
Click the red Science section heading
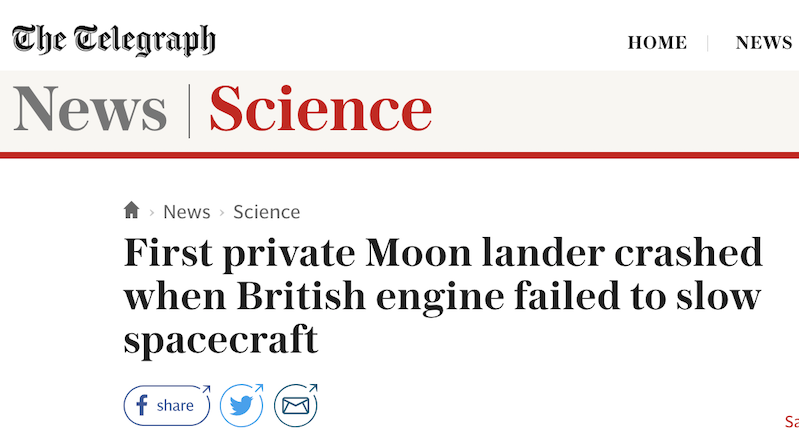(320, 110)
